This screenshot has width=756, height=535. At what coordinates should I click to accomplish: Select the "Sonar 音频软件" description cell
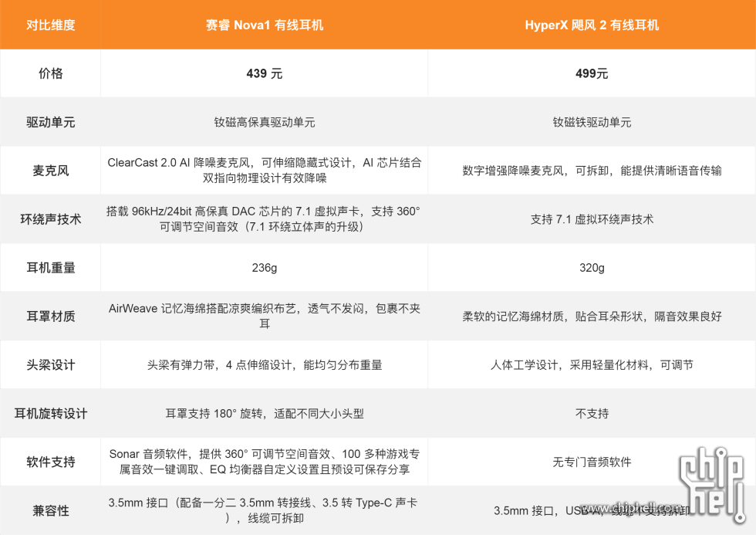pyautogui.click(x=264, y=462)
